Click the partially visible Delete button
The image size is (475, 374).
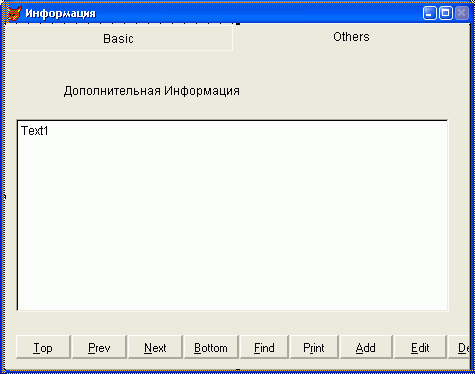[459, 347]
